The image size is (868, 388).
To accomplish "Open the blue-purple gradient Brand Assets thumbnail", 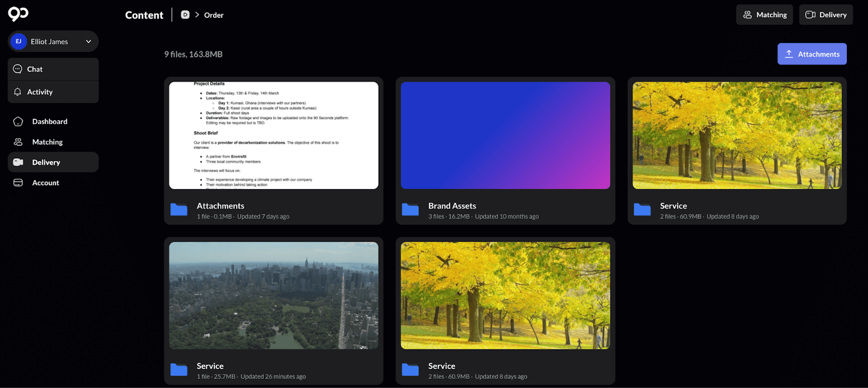I will pyautogui.click(x=505, y=135).
